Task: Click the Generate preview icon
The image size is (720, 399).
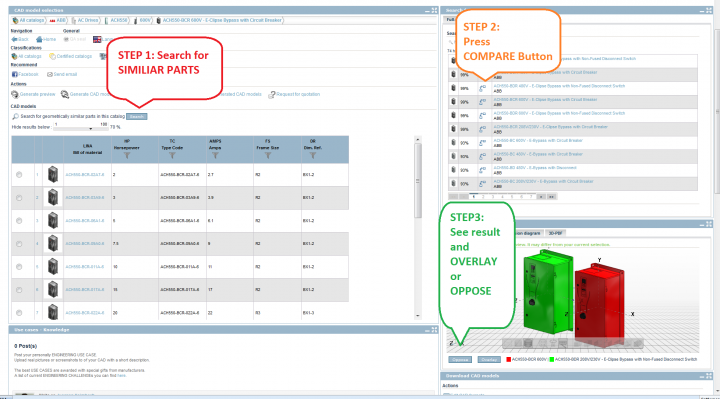Action: [15, 94]
